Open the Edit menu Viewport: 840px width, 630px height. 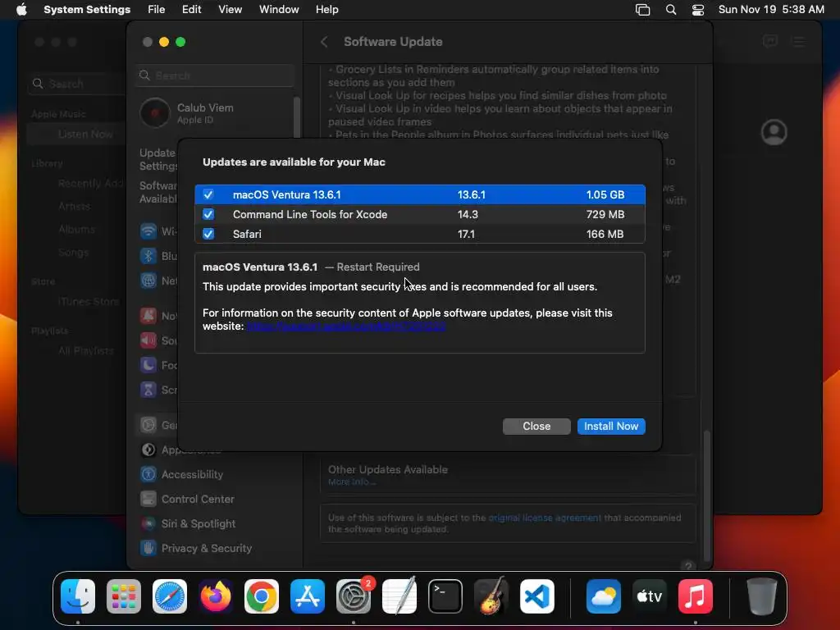[191, 10]
